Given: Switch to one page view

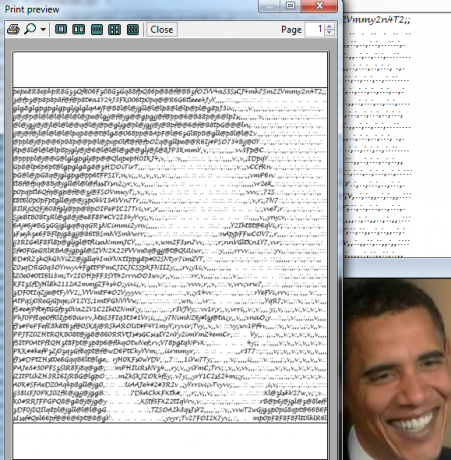Looking at the screenshot, I should point(61,29).
